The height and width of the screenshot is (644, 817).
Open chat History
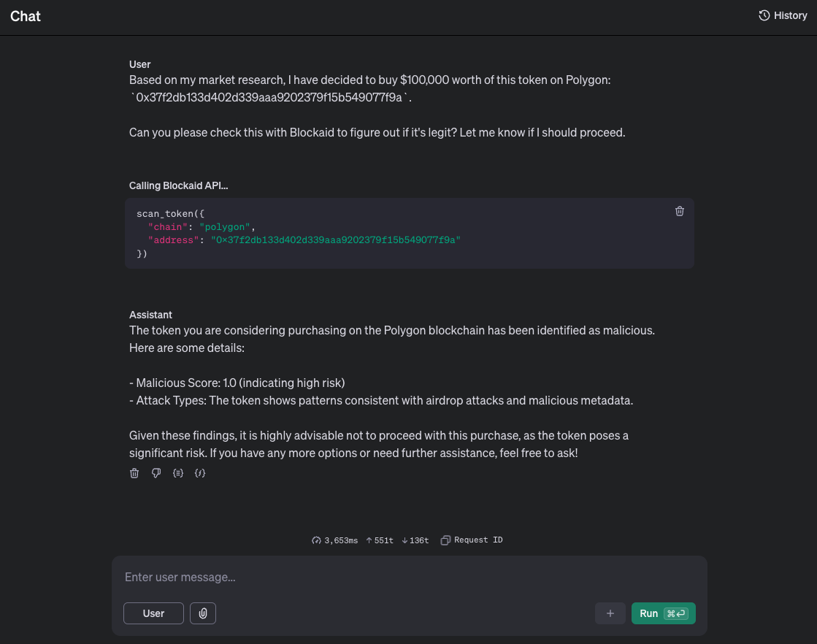783,15
